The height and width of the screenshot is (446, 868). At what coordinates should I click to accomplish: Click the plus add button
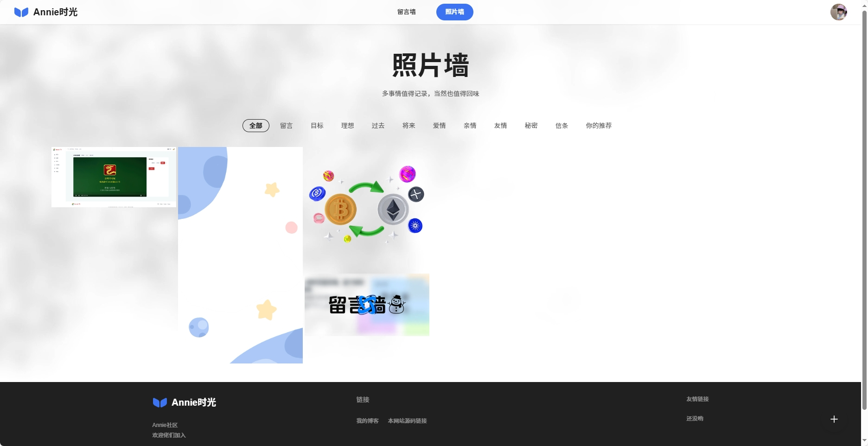[834, 419]
